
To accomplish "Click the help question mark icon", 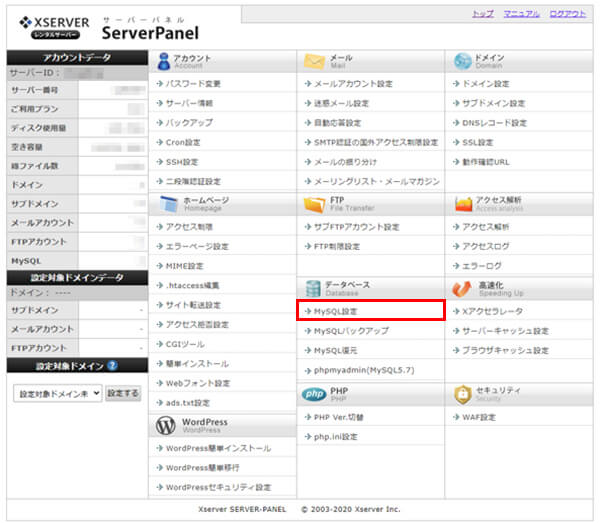I will pos(112,365).
